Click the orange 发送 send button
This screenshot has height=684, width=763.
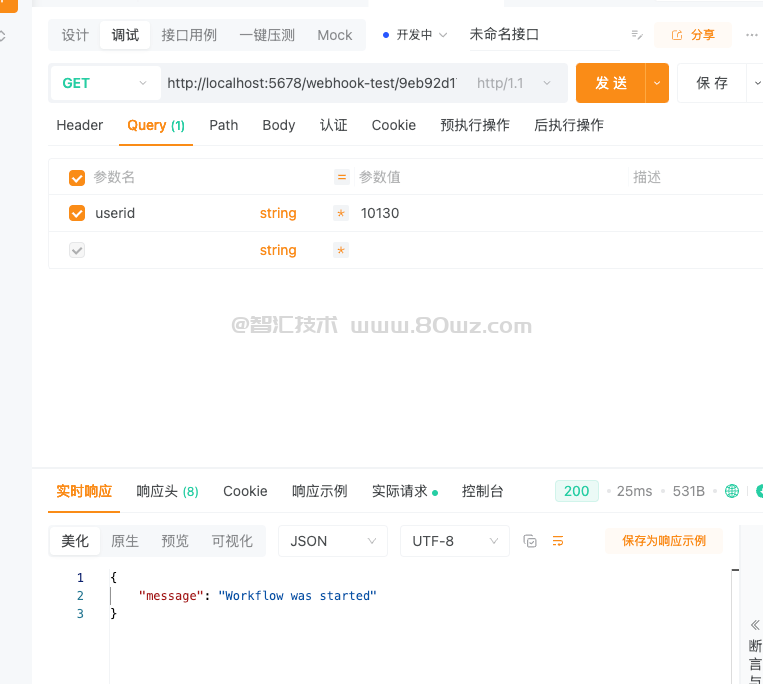pyautogui.click(x=611, y=83)
